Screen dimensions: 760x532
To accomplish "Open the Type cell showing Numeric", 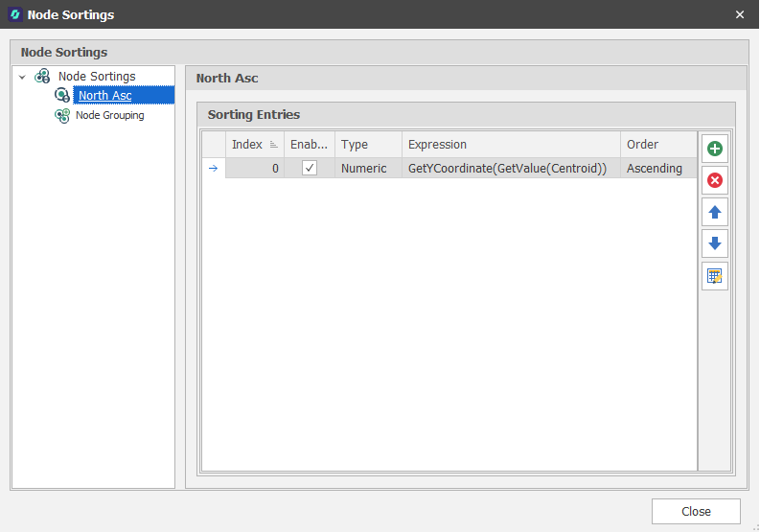I will point(365,168).
